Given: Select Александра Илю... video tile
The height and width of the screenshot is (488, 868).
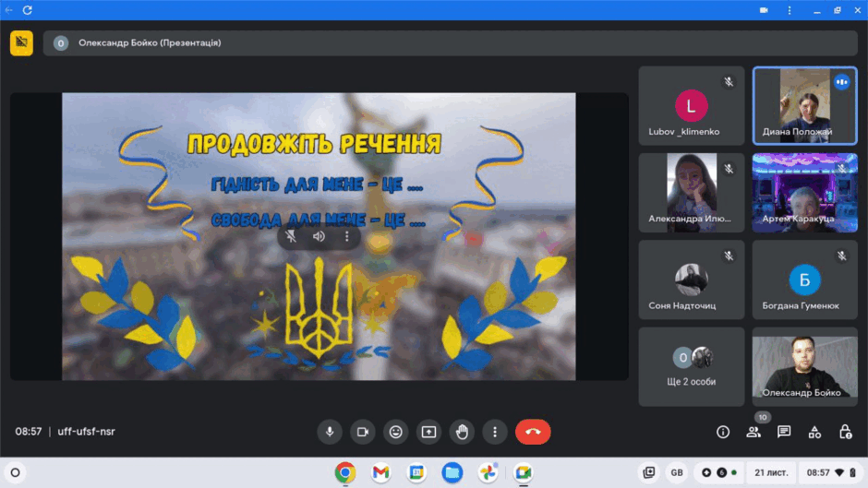Looking at the screenshot, I should (x=692, y=193).
